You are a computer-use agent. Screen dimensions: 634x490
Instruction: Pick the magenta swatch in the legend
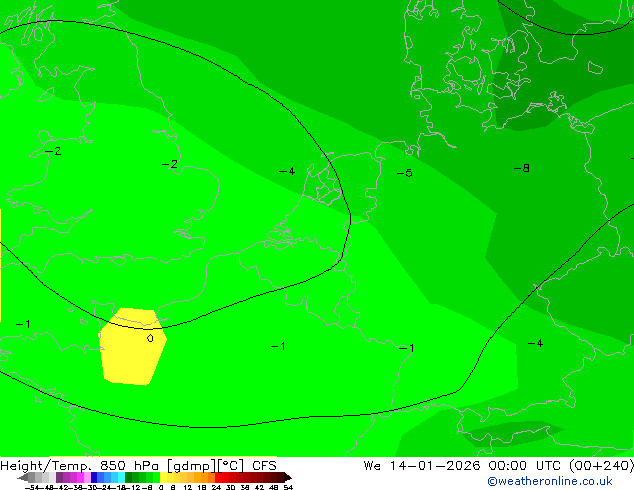[80, 477]
